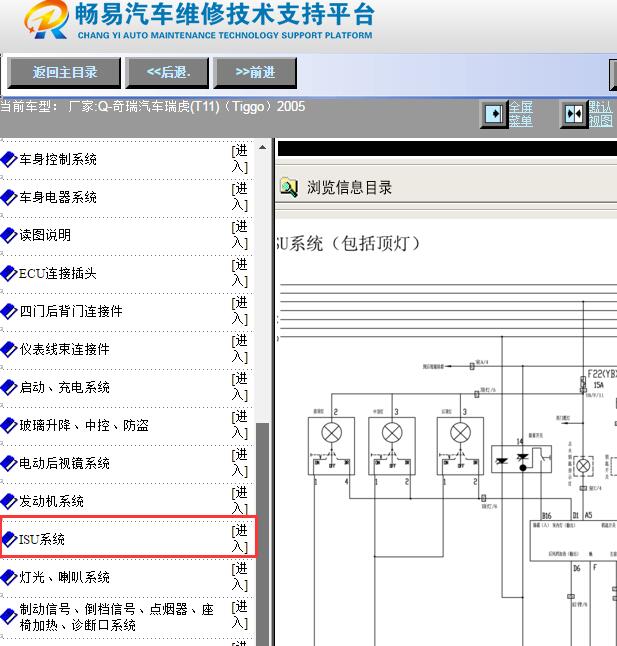Screen dimensions: 617x646
Task: Click the 进入 link for ECU连接插头
Action: pyautogui.click(x=240, y=273)
